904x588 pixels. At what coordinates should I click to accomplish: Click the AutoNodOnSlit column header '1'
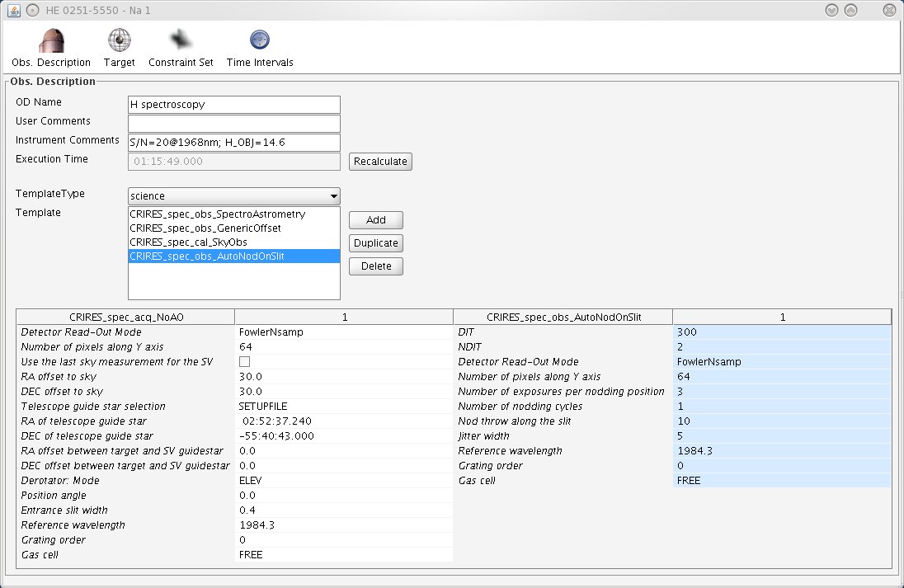783,317
